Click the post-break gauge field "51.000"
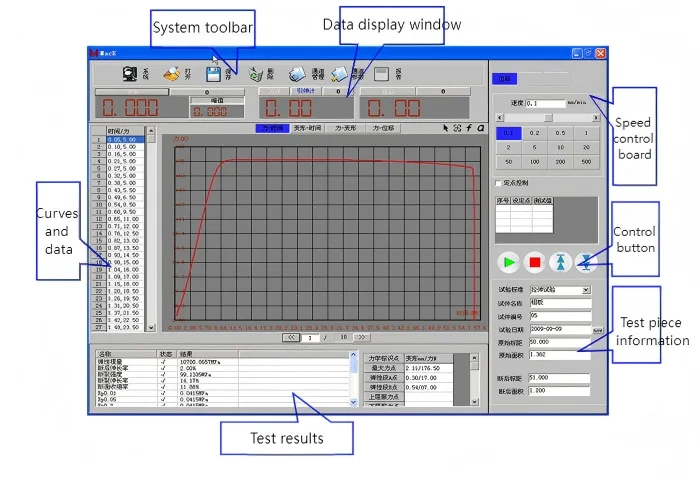 (x=559, y=378)
